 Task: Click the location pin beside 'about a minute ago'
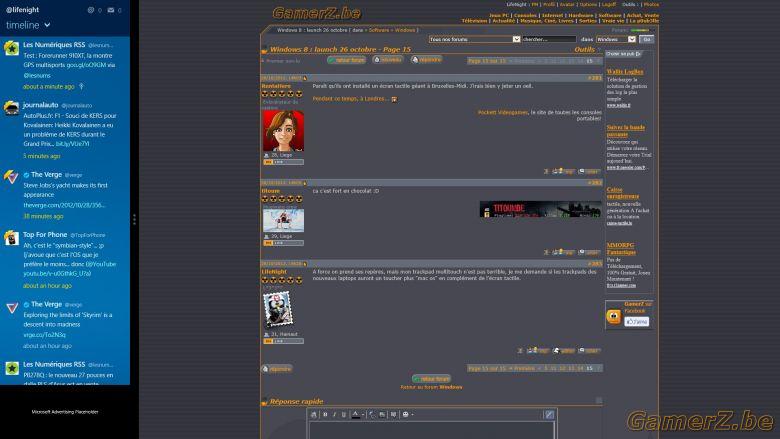82,87
